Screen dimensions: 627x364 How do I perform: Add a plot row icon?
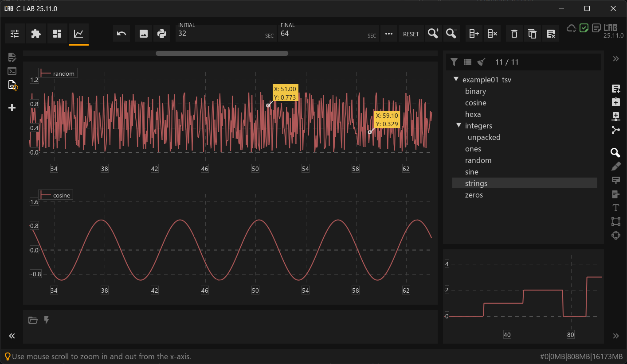[474, 34]
